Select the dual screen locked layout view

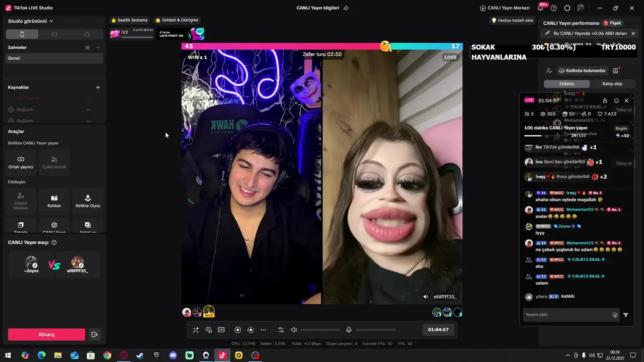point(87,34)
